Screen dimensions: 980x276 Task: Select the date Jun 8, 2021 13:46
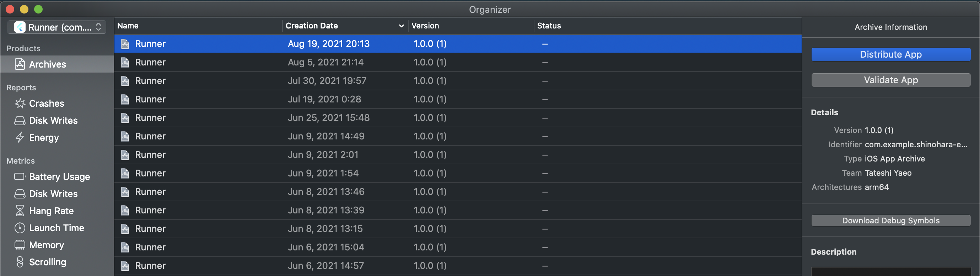tap(326, 192)
